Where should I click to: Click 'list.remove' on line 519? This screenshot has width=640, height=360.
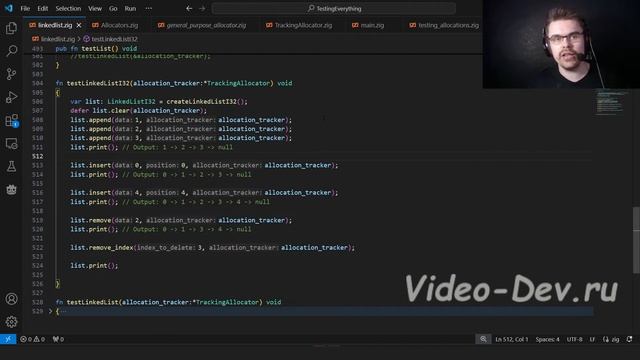click(x=91, y=220)
